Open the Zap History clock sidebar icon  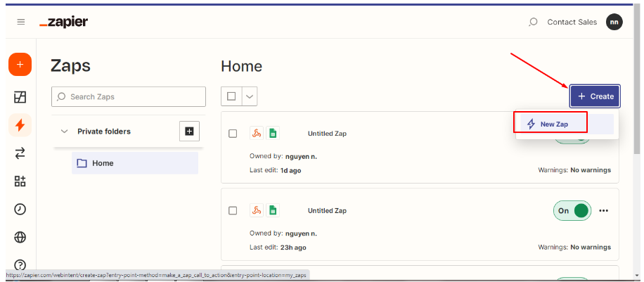(x=20, y=210)
